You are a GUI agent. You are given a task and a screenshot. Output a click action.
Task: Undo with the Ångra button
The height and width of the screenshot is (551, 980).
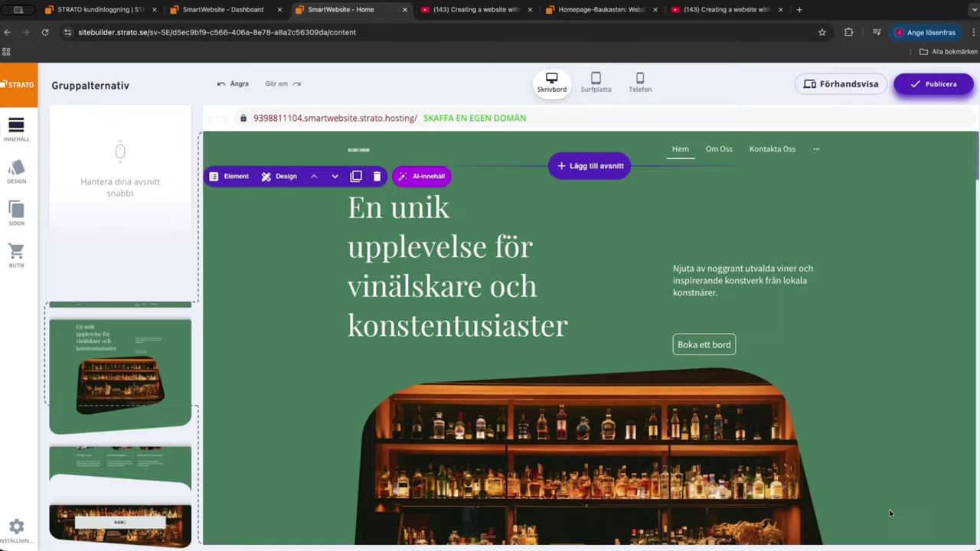tap(233, 83)
